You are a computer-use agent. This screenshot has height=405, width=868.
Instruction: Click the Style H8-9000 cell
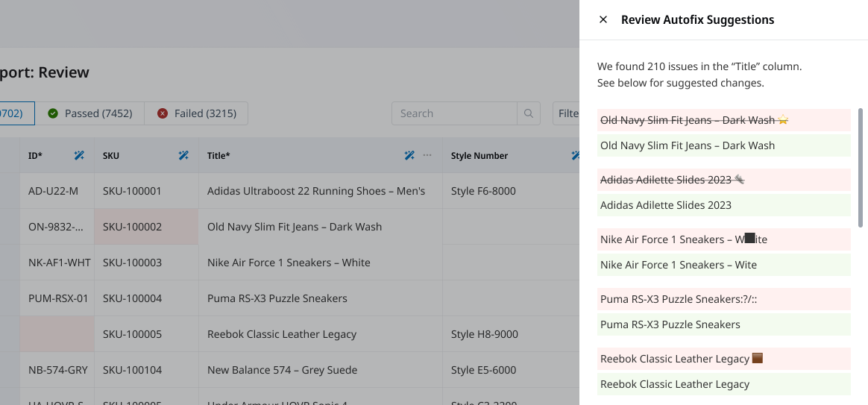click(x=484, y=334)
